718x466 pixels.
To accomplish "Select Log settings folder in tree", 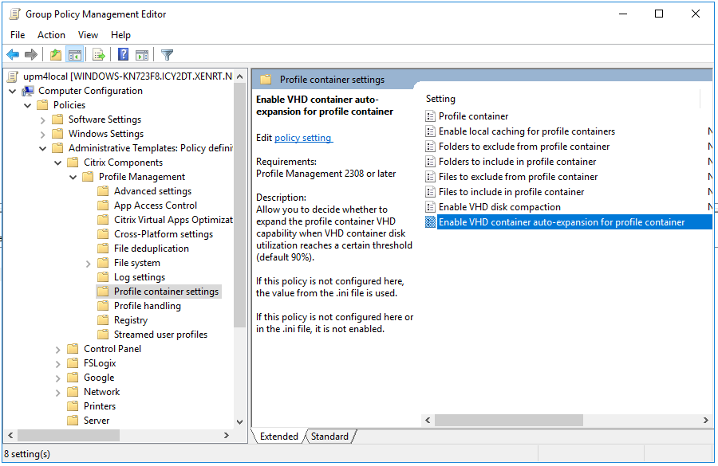I will tap(139, 277).
